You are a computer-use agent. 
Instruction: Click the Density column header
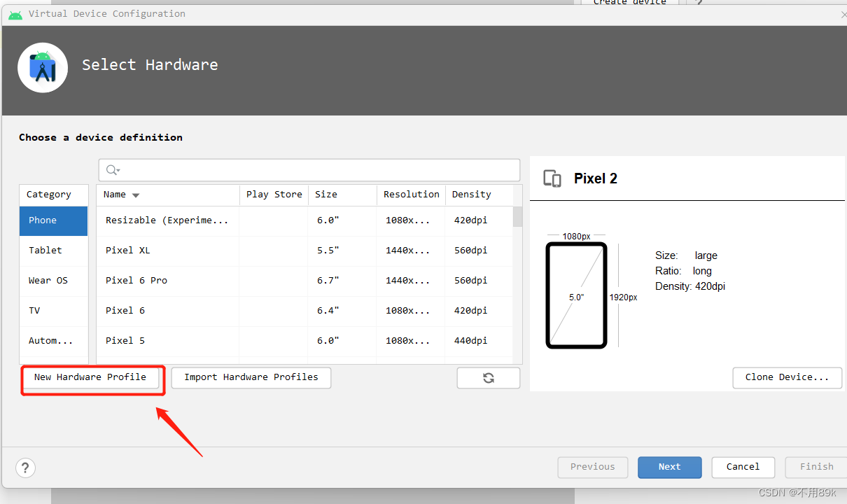(479, 195)
